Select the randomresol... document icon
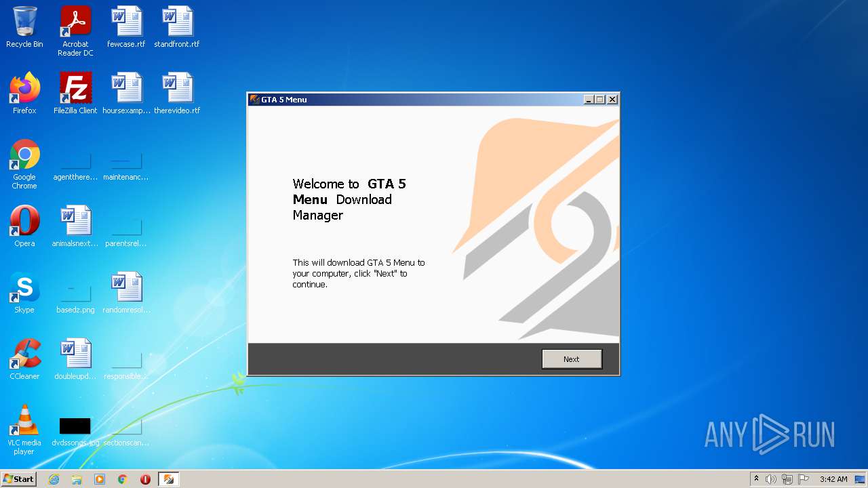Screen dimensions: 868x488 (x=126, y=293)
